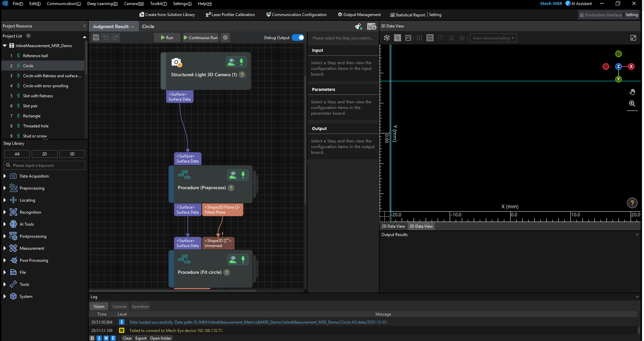Screen dimensions: 644x341
Task: Switch to the 2D Data View tab
Action: [x=393, y=226]
